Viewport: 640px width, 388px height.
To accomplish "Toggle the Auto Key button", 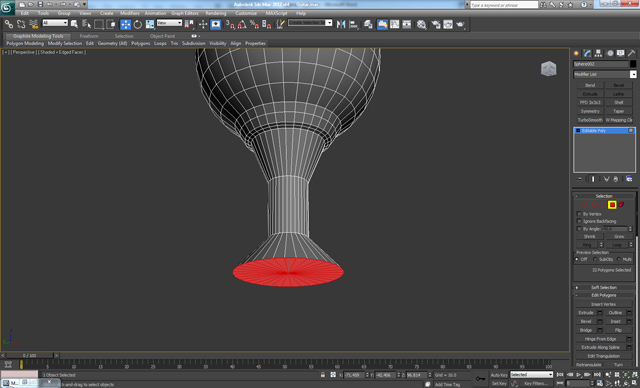I will point(499,375).
